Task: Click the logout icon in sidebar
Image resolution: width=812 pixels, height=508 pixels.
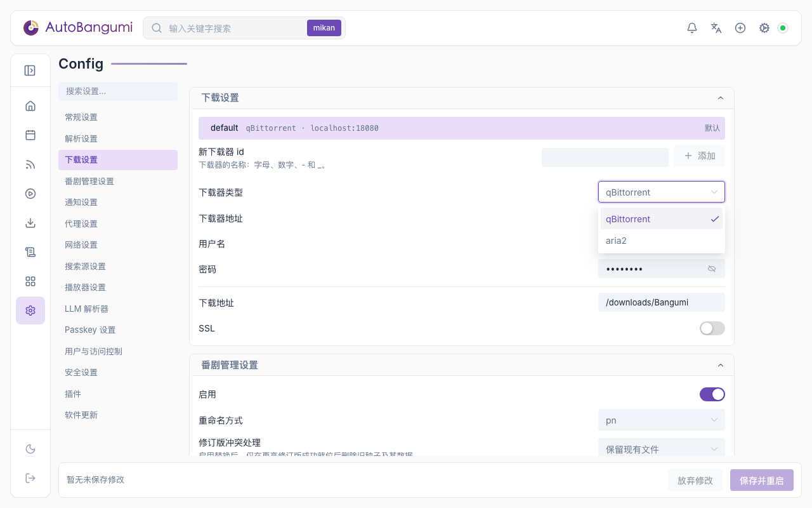Action: click(x=30, y=478)
